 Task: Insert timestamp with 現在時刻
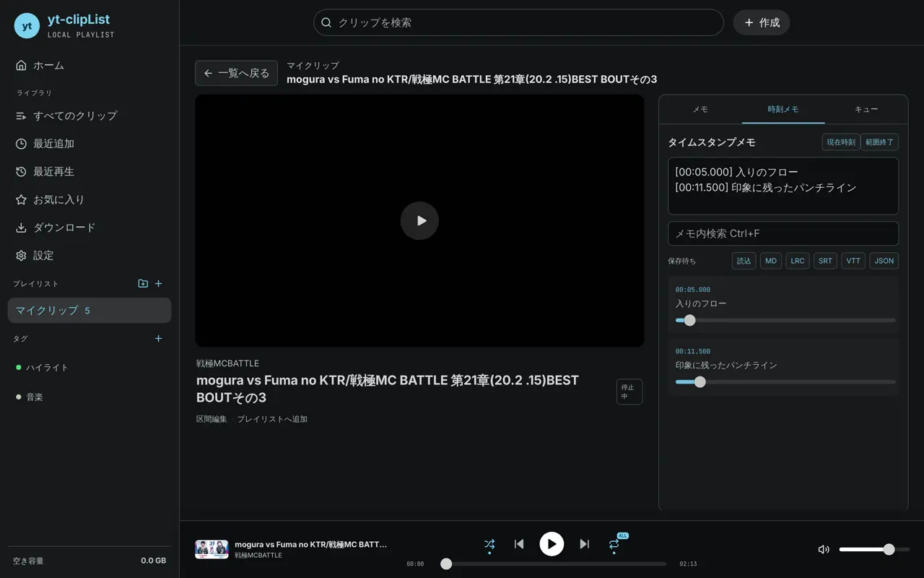(x=841, y=142)
